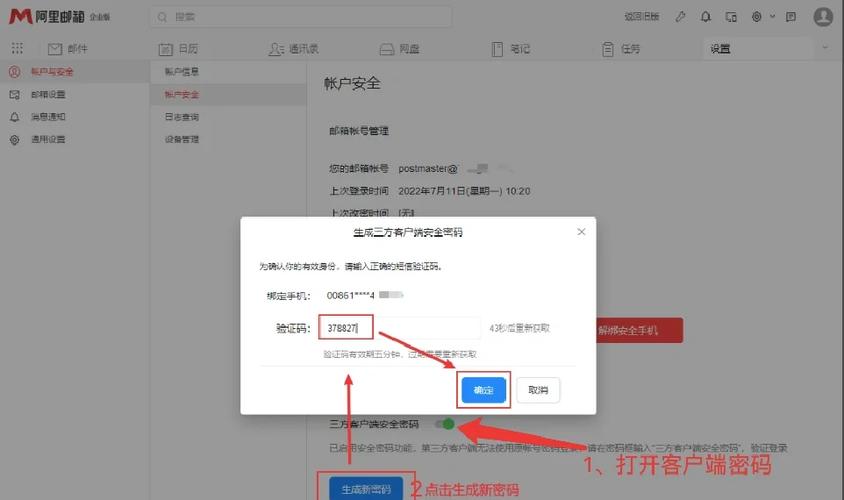Click the 生成新密码 button
The image size is (844, 500).
[366, 489]
